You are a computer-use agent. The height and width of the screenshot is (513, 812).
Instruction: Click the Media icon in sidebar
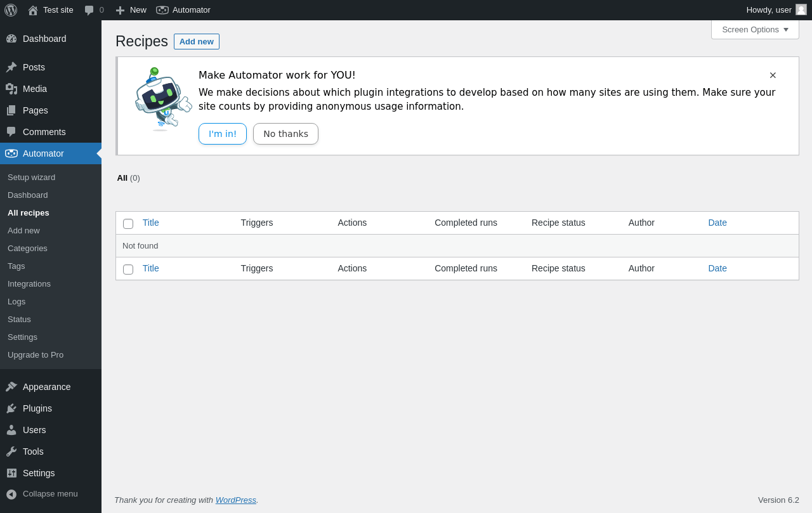point(11,89)
